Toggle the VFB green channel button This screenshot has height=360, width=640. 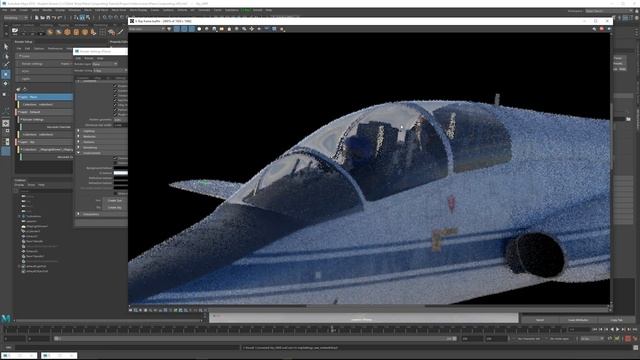[x=184, y=29]
